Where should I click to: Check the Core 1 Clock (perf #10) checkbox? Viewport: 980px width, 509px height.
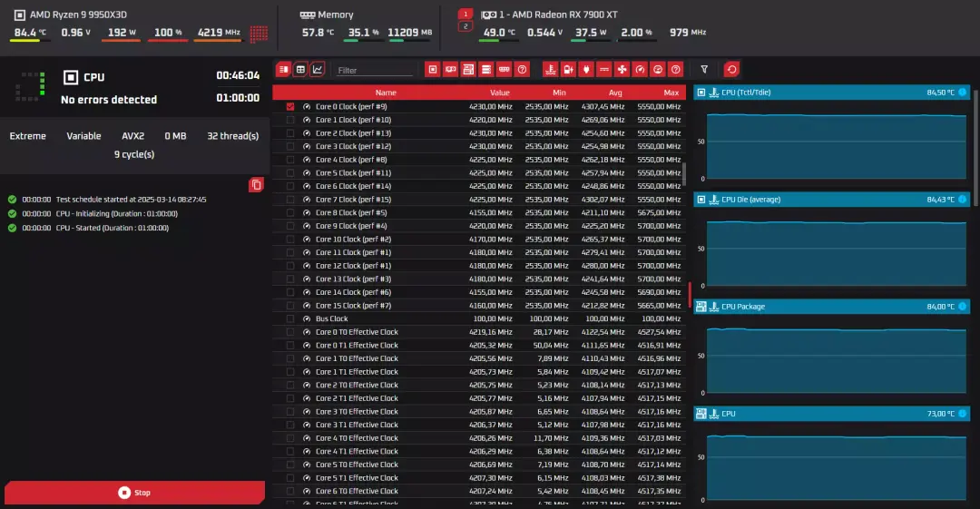tap(290, 120)
